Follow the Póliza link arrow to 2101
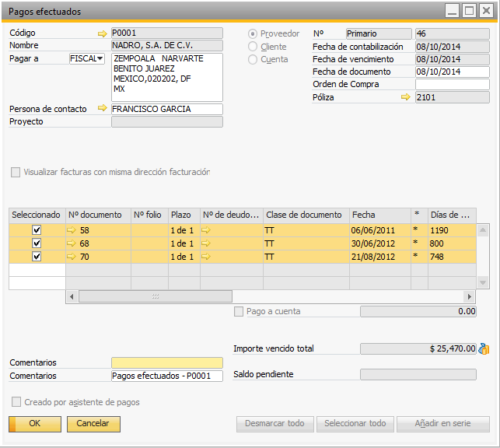500x448 pixels. pyautogui.click(x=406, y=97)
